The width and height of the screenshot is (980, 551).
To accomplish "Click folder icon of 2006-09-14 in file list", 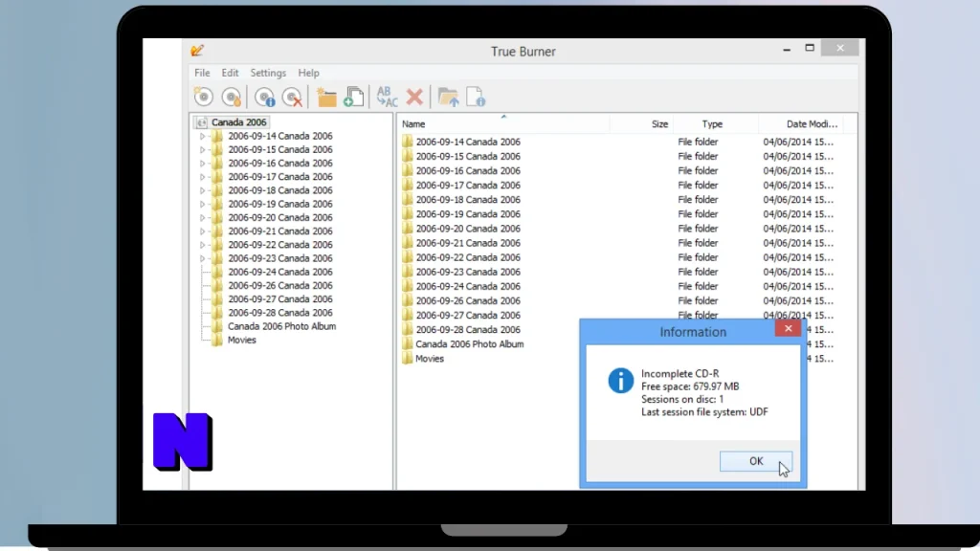I will [x=408, y=142].
